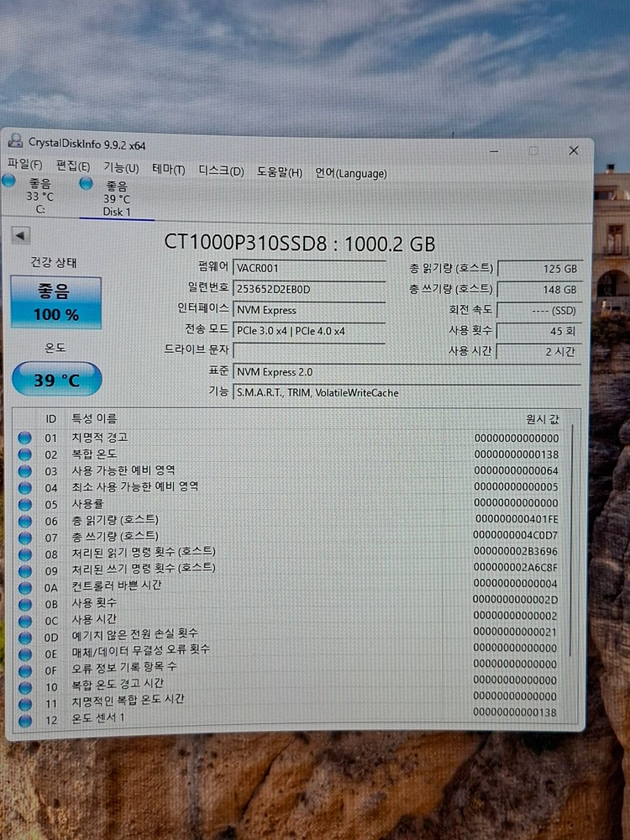Click the status circle of row 0B

24,604
